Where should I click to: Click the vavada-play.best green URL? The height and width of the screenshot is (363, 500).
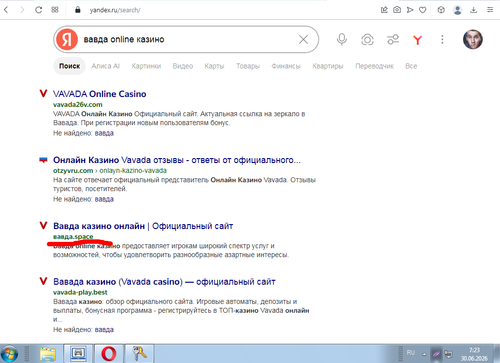(80, 292)
